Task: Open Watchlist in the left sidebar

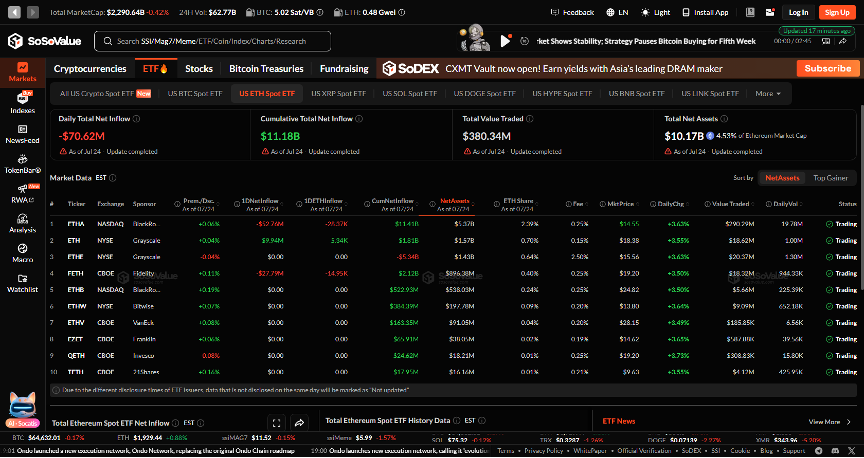Action: point(23,283)
